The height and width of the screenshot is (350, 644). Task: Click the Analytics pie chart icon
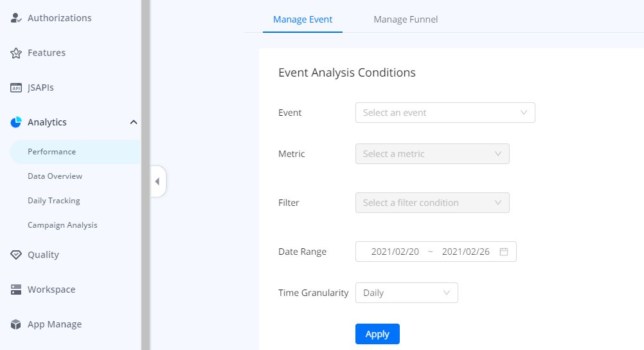click(x=16, y=122)
